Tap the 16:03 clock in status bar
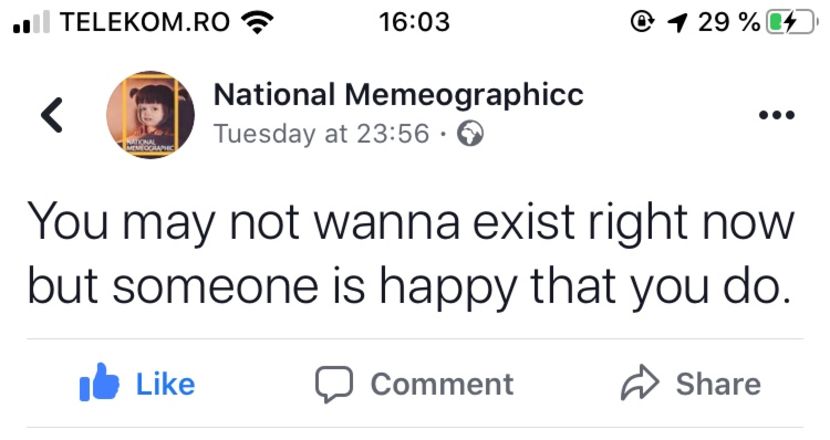 (x=415, y=22)
